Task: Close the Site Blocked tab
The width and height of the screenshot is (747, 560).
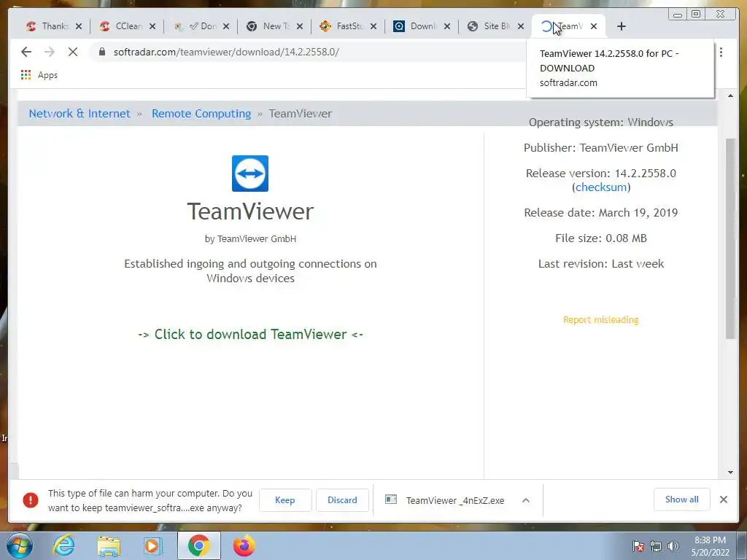Action: tap(521, 26)
